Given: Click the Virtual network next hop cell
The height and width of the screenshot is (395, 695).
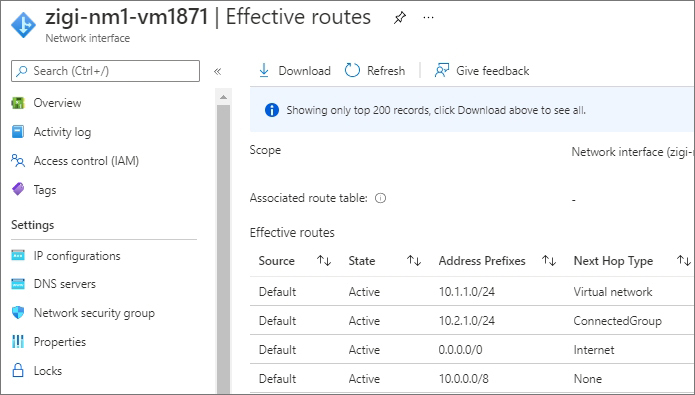Looking at the screenshot, I should [x=613, y=292].
